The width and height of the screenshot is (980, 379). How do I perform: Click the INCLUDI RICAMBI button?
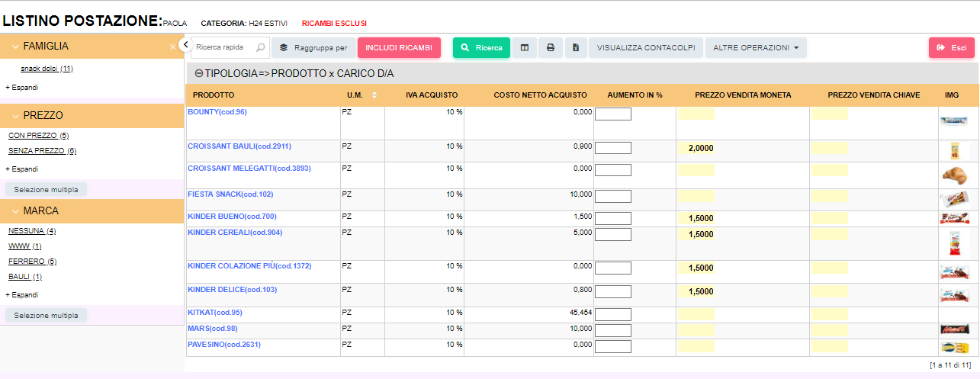(x=399, y=47)
